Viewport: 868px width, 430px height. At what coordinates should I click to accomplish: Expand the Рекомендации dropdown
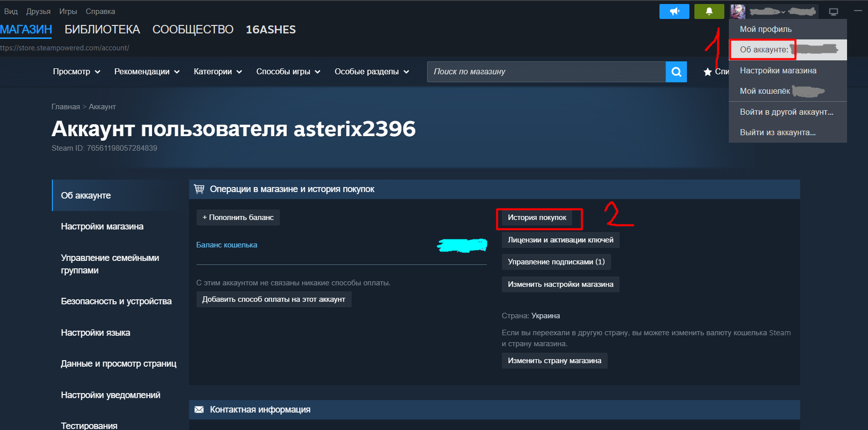click(x=147, y=72)
